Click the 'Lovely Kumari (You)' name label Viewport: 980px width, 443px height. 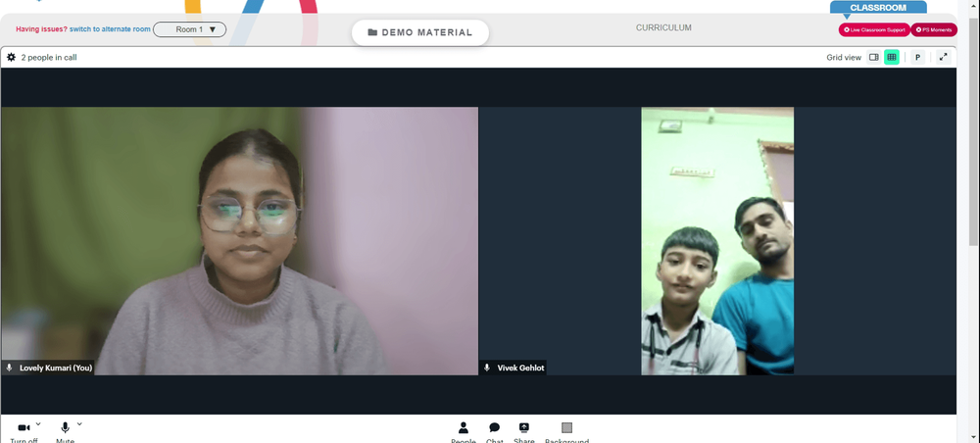56,368
